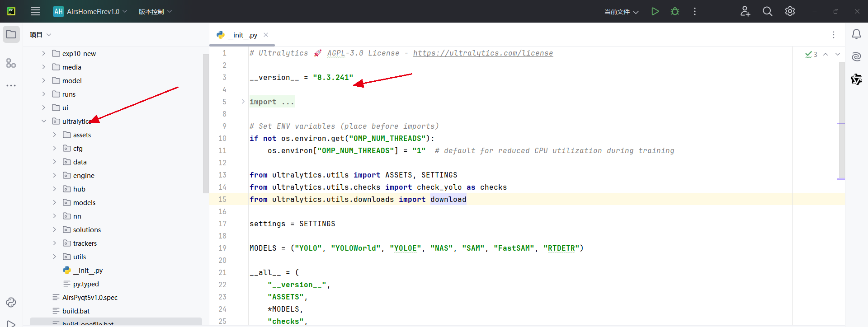Open the Structure tool window icon
Viewport: 868px width, 327px height.
(11, 63)
